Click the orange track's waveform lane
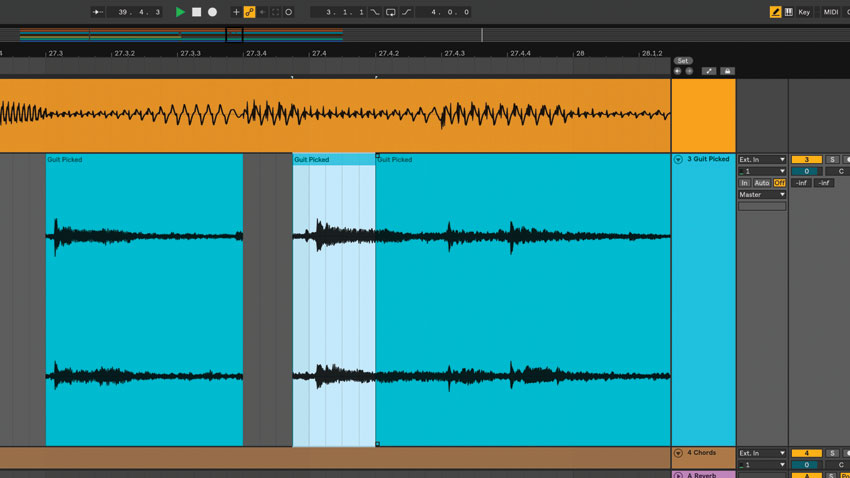Image resolution: width=850 pixels, height=478 pixels. (x=335, y=115)
